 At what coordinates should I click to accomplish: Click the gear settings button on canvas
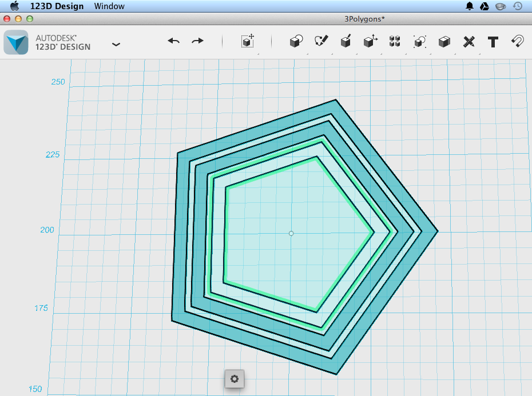[x=234, y=379]
